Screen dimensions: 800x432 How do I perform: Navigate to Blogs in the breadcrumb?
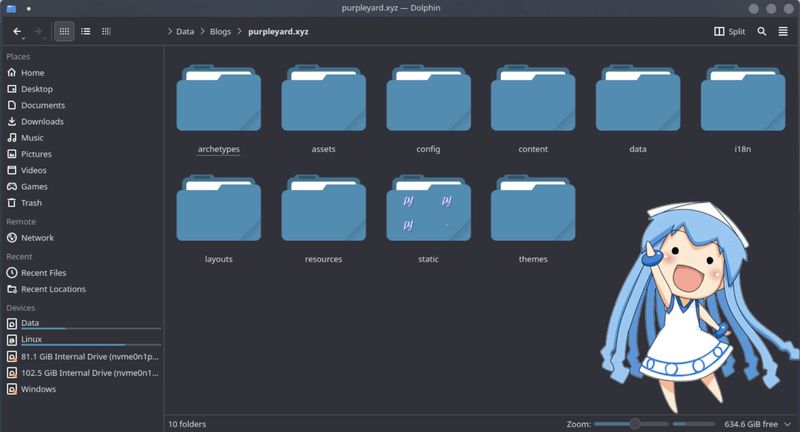pos(220,32)
